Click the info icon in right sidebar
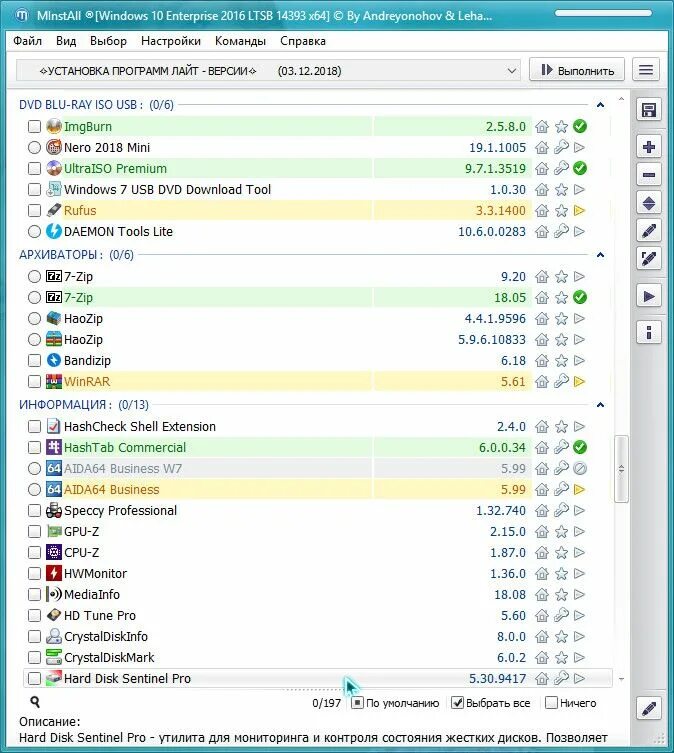This screenshot has width=674, height=753. click(649, 332)
